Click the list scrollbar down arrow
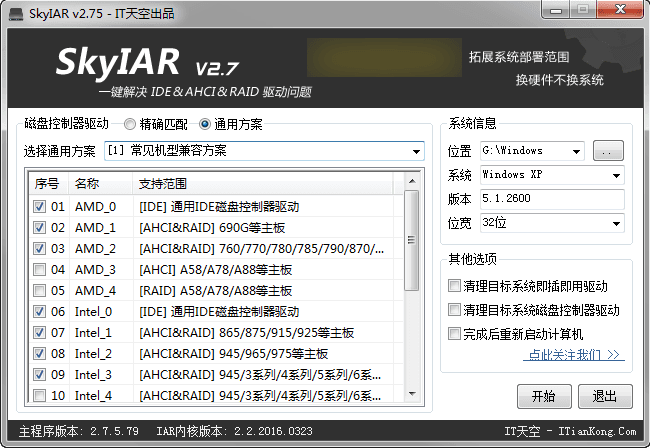 coord(412,394)
